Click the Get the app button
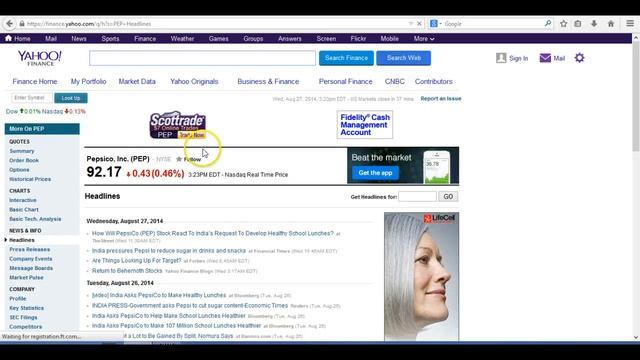The width and height of the screenshot is (640, 360). (375, 173)
